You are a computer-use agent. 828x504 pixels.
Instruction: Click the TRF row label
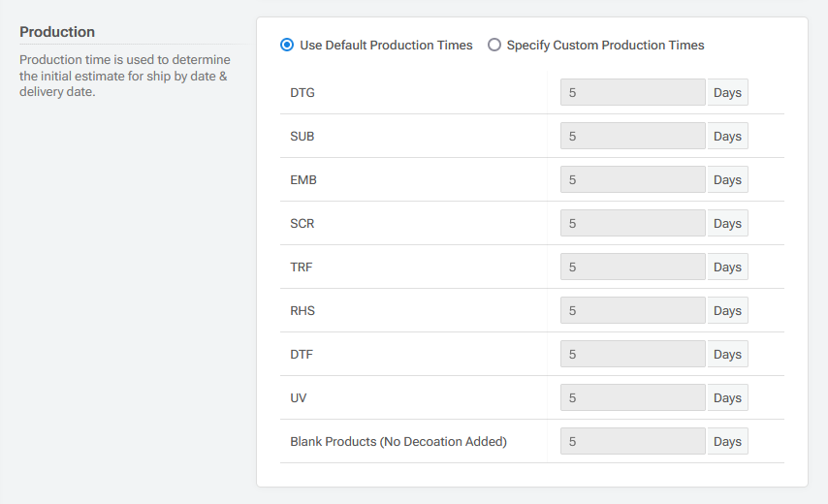pyautogui.click(x=301, y=268)
